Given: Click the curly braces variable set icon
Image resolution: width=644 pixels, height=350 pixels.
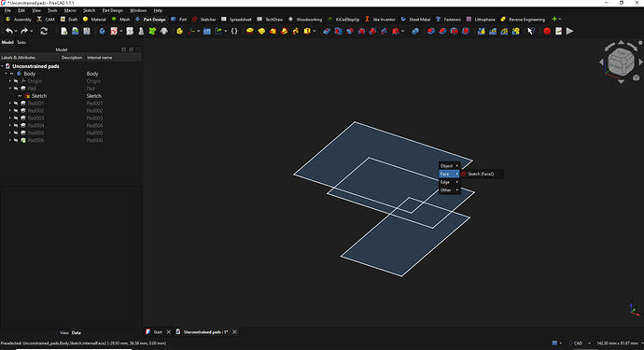Looking at the screenshot, I should 234,31.
